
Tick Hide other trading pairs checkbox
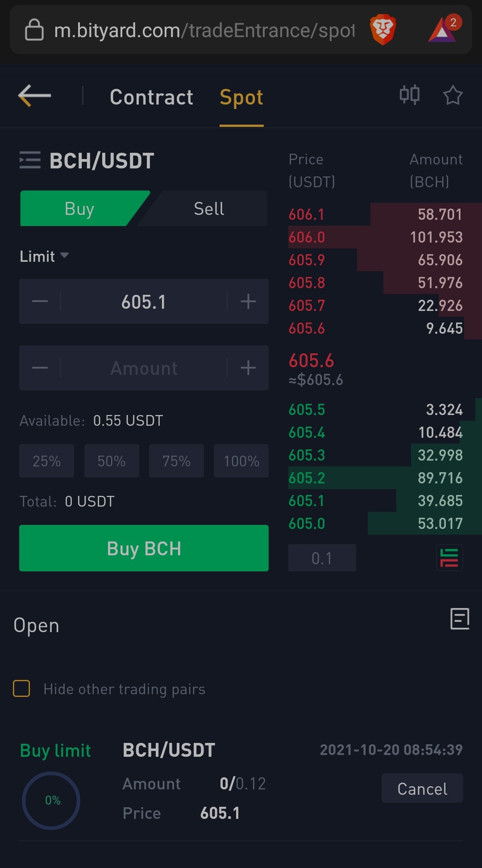(21, 688)
